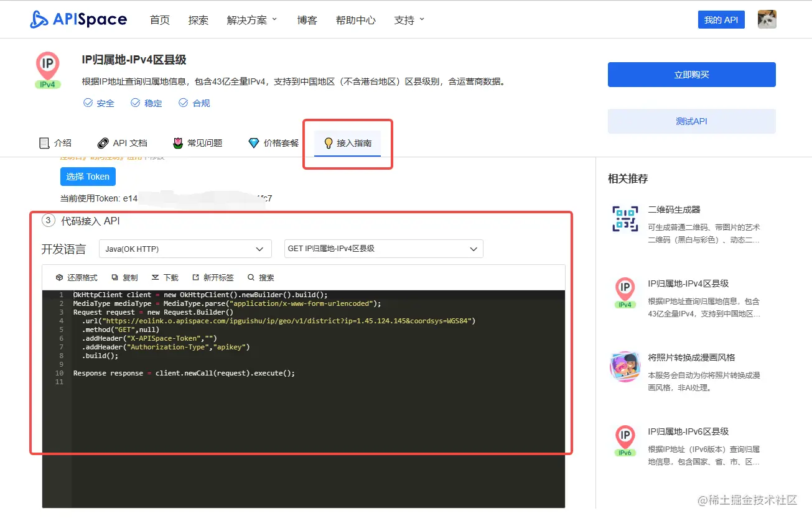Open the 将照片转换成漫画风格 thumbnail
This screenshot has width=812, height=521.
pyautogui.click(x=625, y=367)
